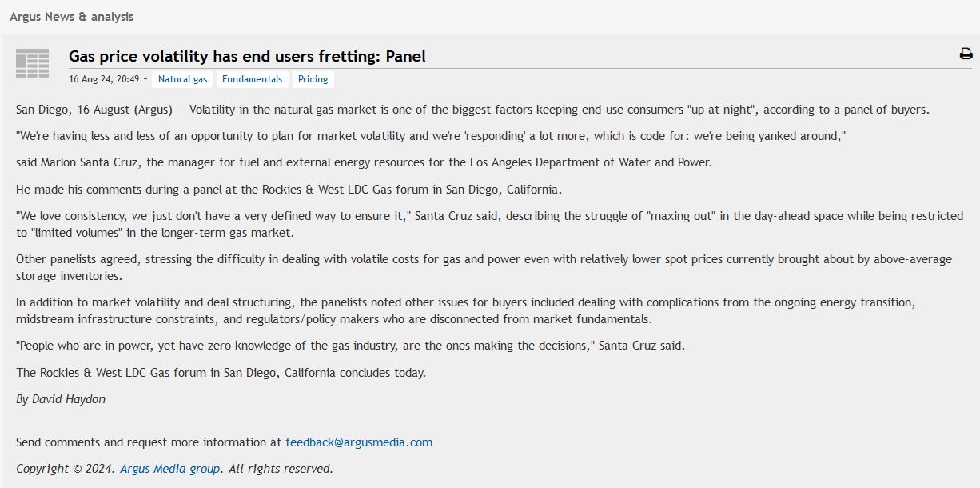Click the newspaper article icon beside the headline

point(33,63)
